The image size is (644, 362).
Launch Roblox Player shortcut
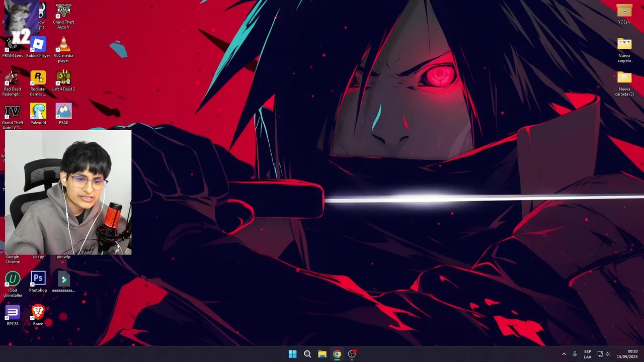pyautogui.click(x=38, y=48)
